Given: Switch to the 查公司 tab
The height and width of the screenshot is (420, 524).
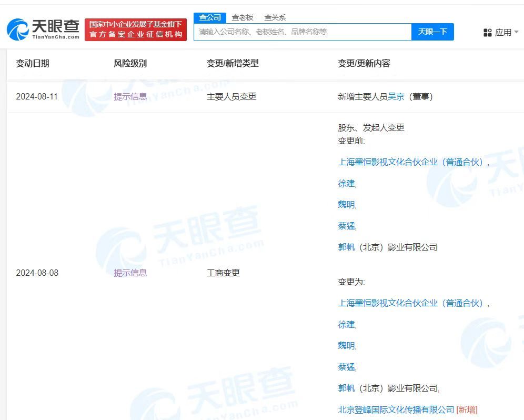Looking at the screenshot, I should (210, 17).
